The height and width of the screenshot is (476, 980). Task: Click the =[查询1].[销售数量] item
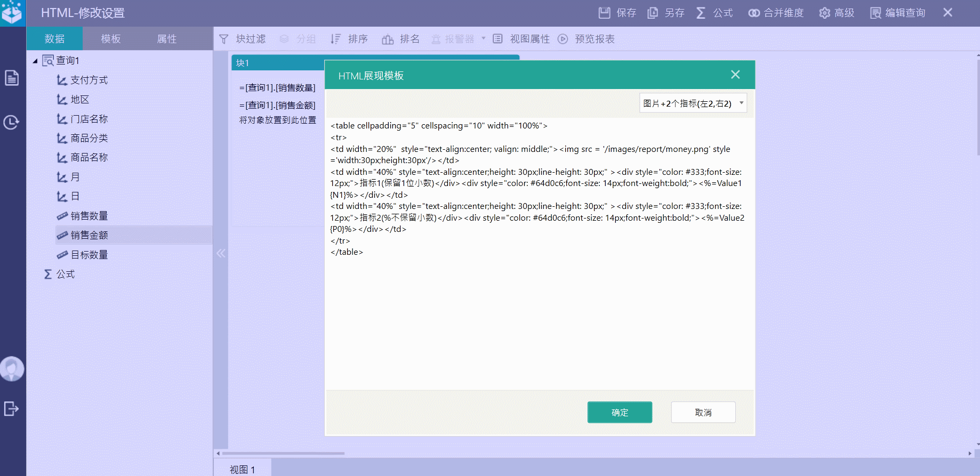click(x=277, y=87)
